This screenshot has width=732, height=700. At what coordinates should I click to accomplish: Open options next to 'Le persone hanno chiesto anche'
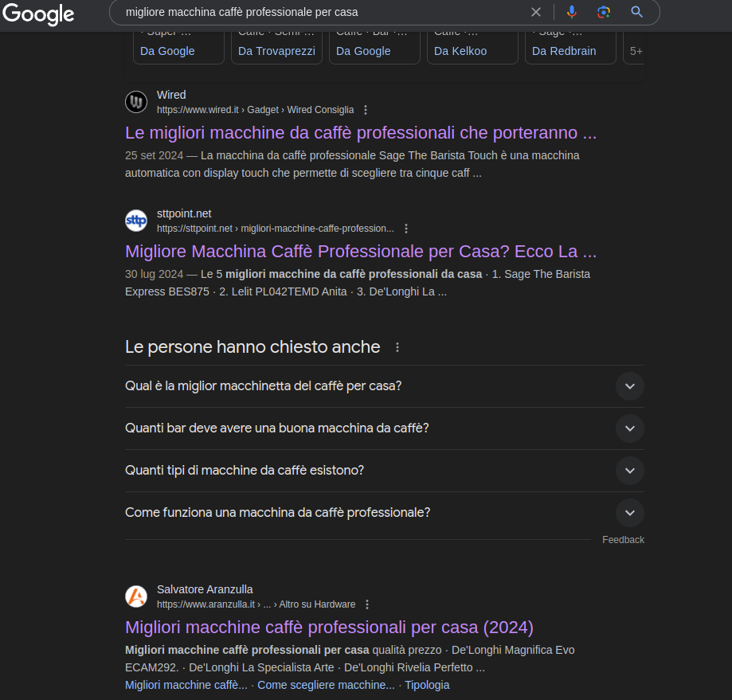tap(397, 347)
